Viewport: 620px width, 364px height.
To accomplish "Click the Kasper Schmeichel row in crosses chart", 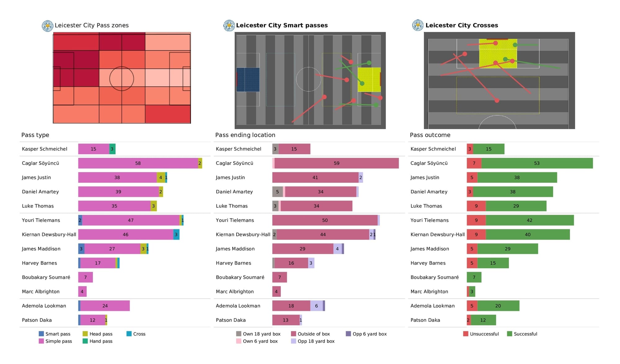I will point(477,149).
